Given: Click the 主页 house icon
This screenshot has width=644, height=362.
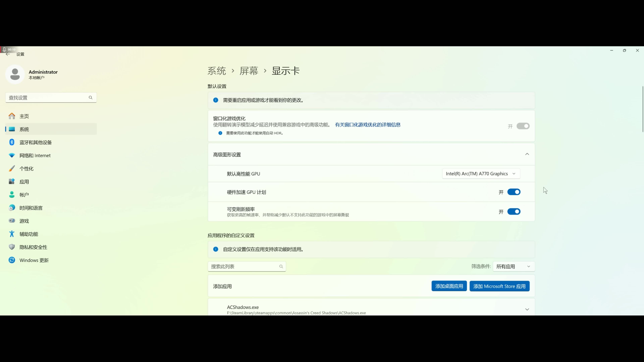Looking at the screenshot, I should point(12,116).
